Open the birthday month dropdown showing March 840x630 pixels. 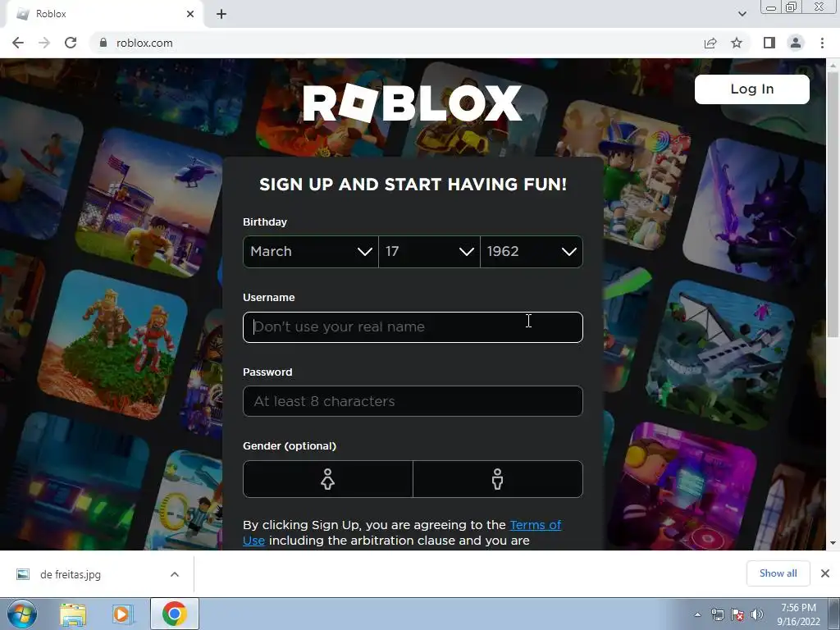311,251
